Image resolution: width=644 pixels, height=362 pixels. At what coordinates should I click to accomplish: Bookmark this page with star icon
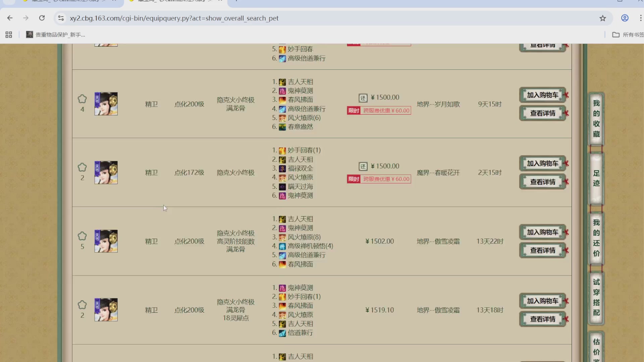pos(603,18)
